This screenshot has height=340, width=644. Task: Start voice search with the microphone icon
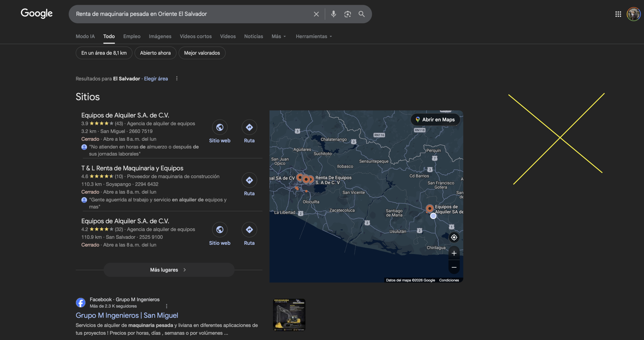tap(333, 14)
